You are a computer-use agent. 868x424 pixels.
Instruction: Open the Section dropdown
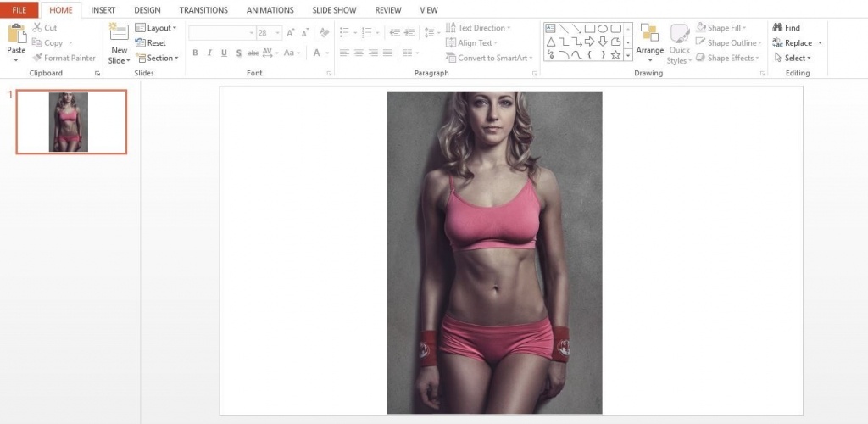tap(157, 58)
